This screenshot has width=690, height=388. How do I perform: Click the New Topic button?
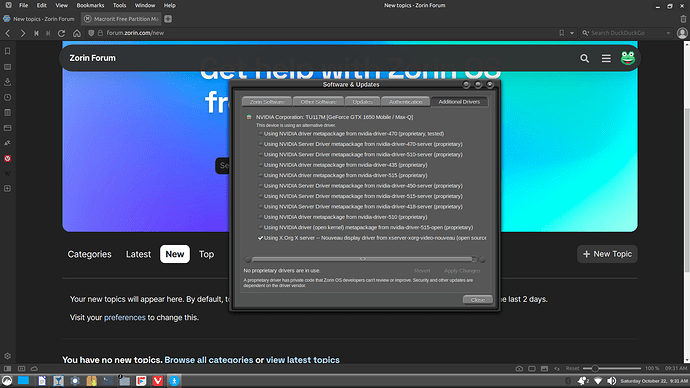tap(607, 254)
